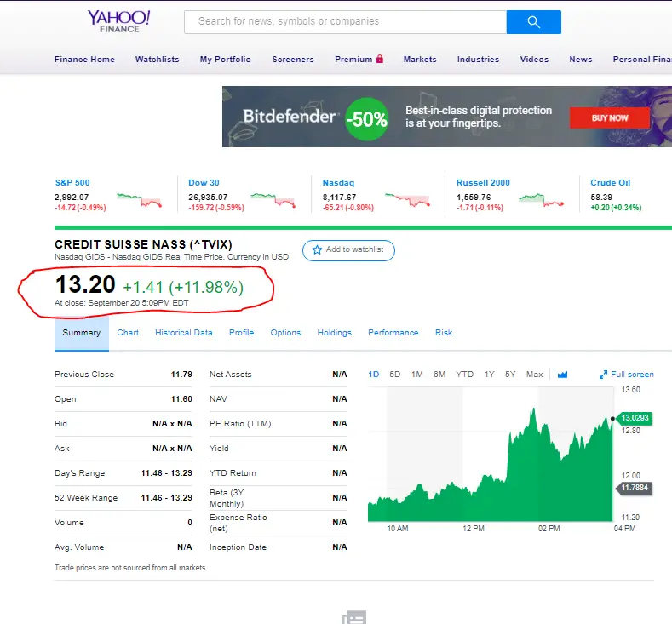Open Personal Finance navigation item
672x624 pixels.
pos(642,59)
